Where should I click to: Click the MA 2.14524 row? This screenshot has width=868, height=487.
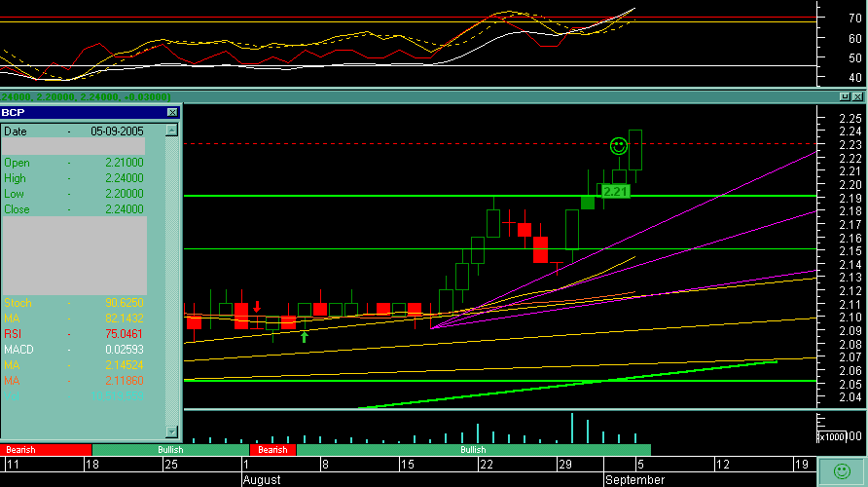click(x=74, y=364)
